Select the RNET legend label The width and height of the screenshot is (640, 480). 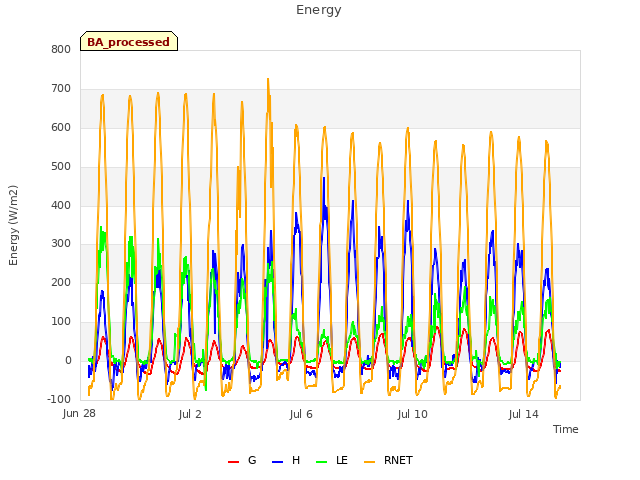click(x=398, y=460)
